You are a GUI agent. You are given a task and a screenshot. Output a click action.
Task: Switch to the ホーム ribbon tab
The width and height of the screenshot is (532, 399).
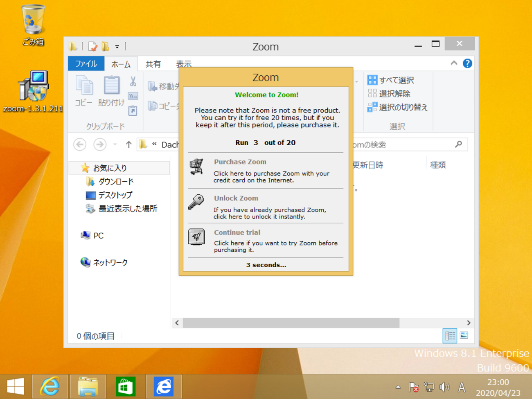click(x=121, y=64)
